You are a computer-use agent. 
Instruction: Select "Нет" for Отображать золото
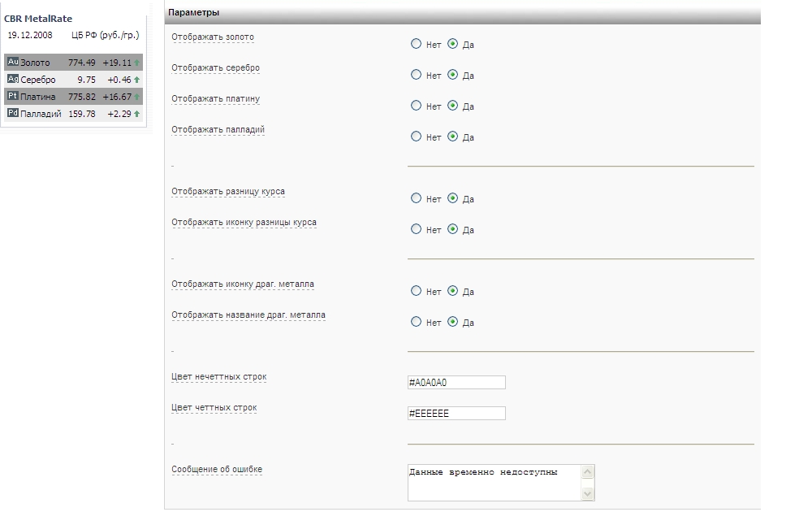pyautogui.click(x=417, y=44)
